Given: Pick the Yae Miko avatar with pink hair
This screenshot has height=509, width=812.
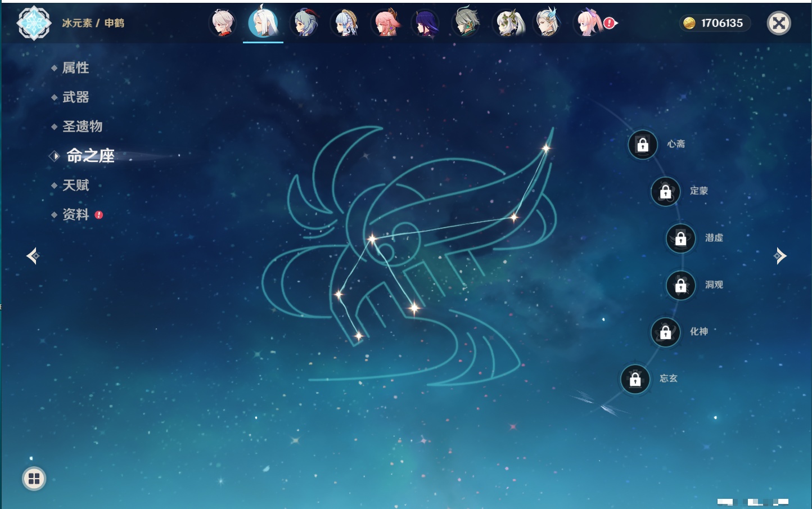Looking at the screenshot, I should [386, 24].
